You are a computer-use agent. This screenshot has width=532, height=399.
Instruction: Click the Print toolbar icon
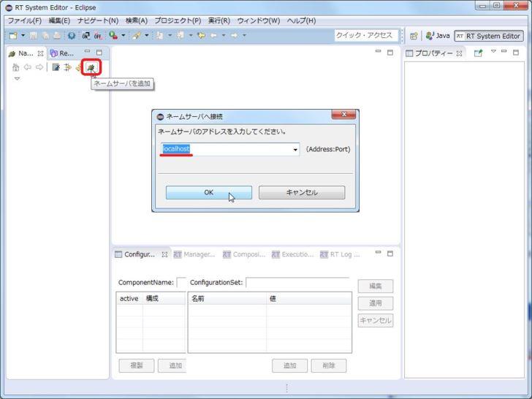point(57,35)
